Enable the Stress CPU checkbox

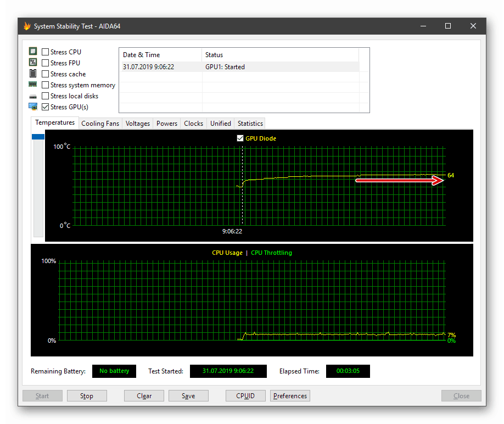[45, 51]
